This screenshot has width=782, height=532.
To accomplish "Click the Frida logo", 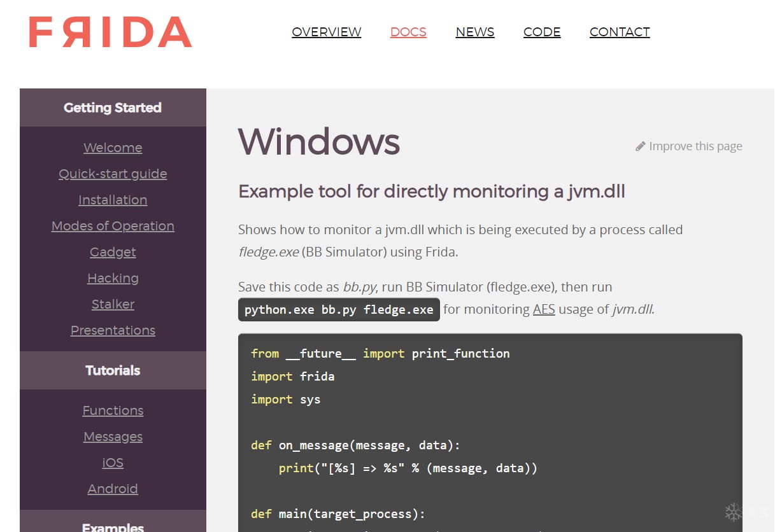I will tap(110, 32).
